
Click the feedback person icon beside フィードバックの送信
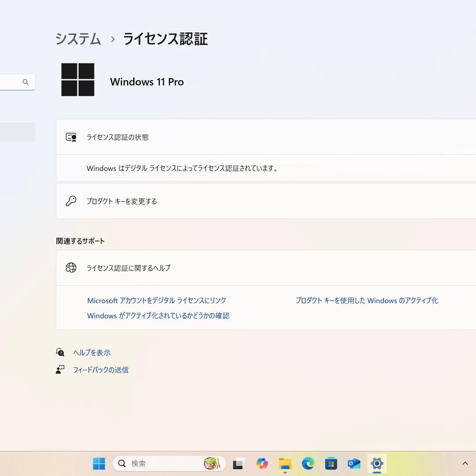tap(60, 370)
